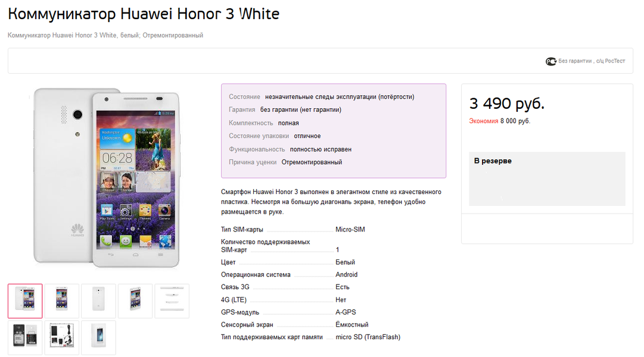Show the front view thumbnail
The image size is (644, 357).
point(62,301)
